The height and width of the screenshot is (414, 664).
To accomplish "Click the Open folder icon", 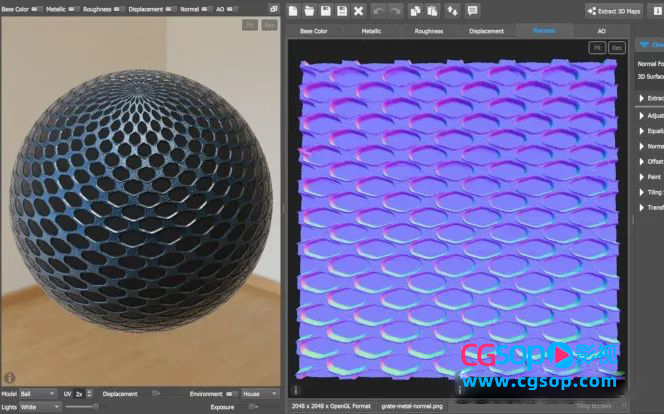I will tap(310, 10).
